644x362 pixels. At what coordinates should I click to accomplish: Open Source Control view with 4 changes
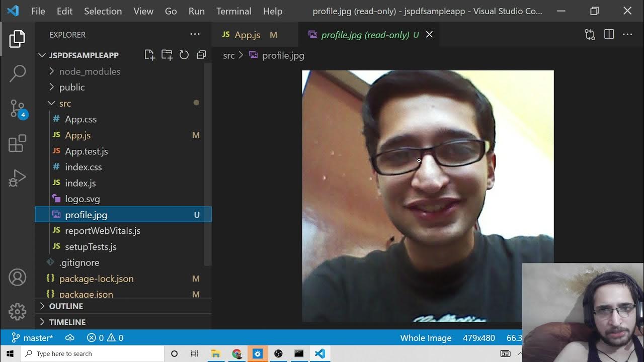click(18, 108)
